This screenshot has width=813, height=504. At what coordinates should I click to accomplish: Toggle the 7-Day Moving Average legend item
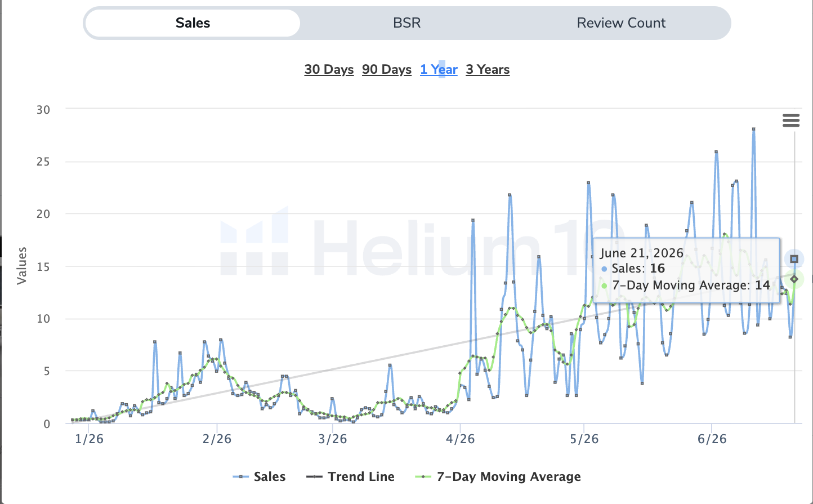498,476
